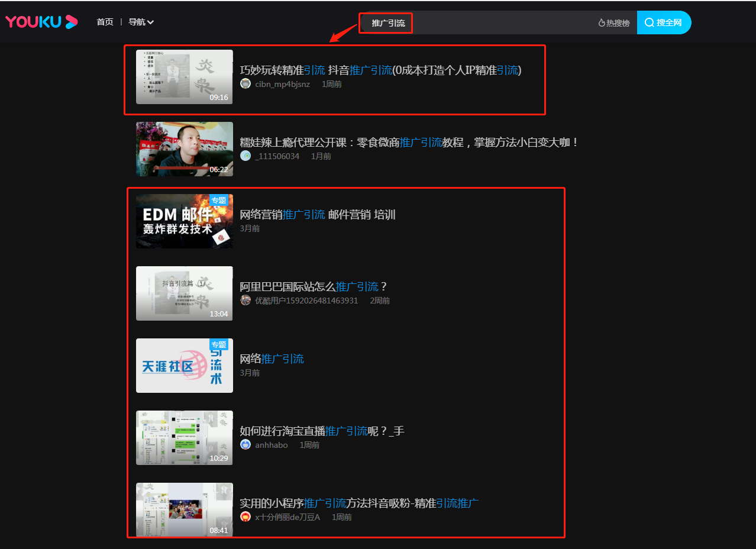Open thumbnail of the 10:29 淘宝直播 video

(x=185, y=438)
